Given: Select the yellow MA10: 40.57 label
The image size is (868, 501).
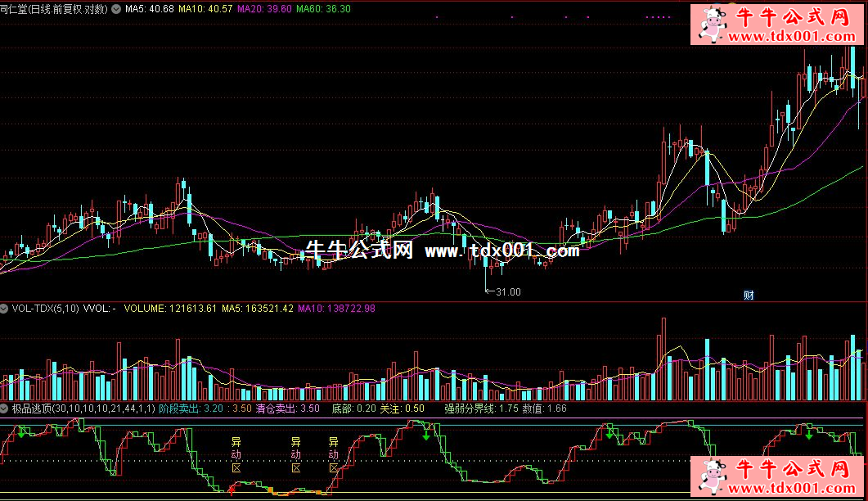Looking at the screenshot, I should pos(205,9).
